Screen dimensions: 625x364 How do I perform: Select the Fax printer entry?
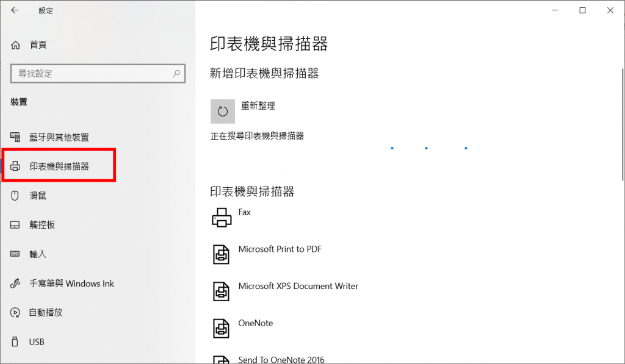pyautogui.click(x=244, y=212)
